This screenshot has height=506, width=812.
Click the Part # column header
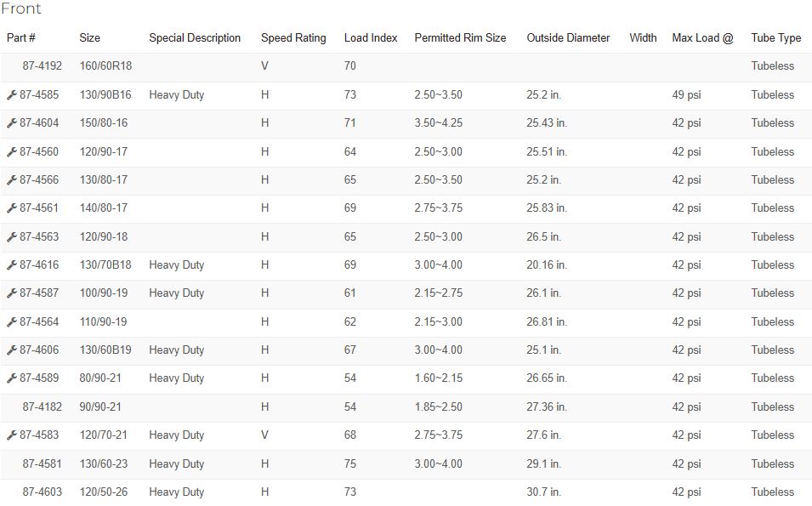pos(20,37)
